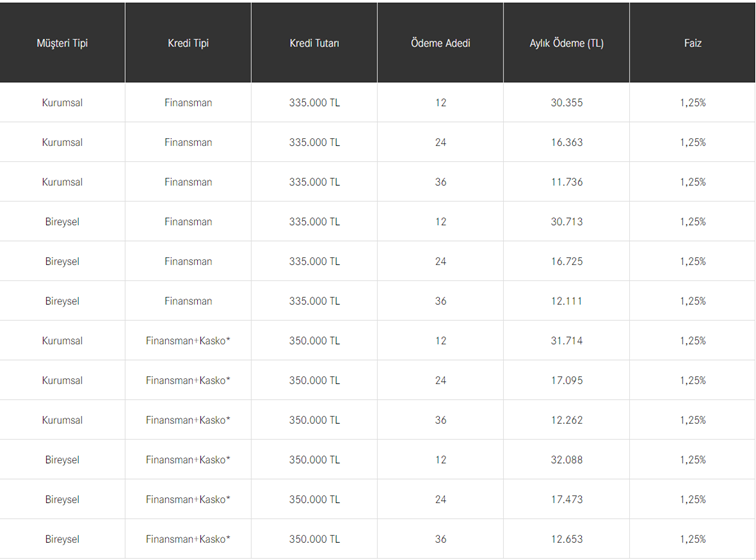Select the Kredi Tutarı column header

click(x=314, y=44)
